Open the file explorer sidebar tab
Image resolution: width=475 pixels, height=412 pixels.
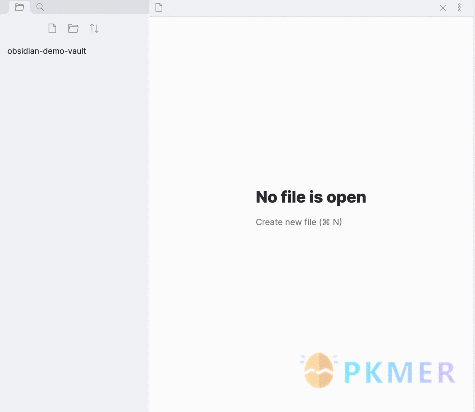coord(19,7)
